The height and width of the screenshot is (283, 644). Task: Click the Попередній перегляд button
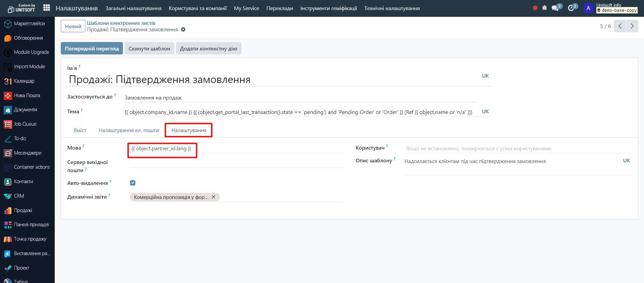(92, 48)
